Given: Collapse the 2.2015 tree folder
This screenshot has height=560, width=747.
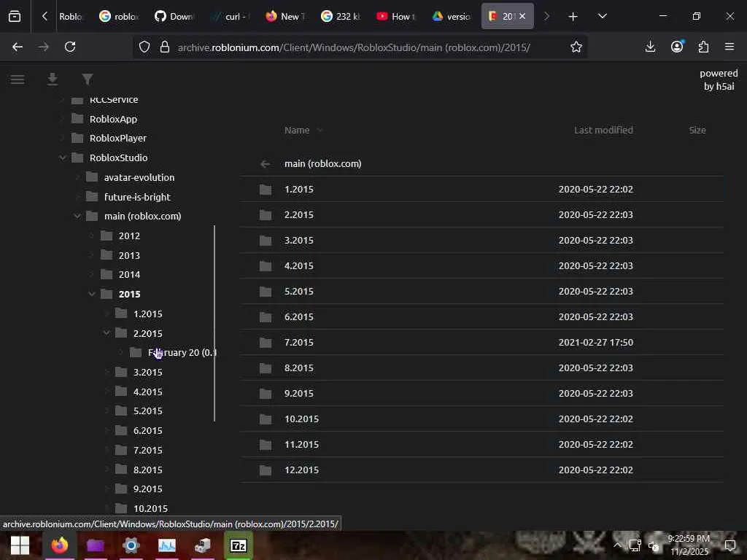Looking at the screenshot, I should (x=107, y=333).
